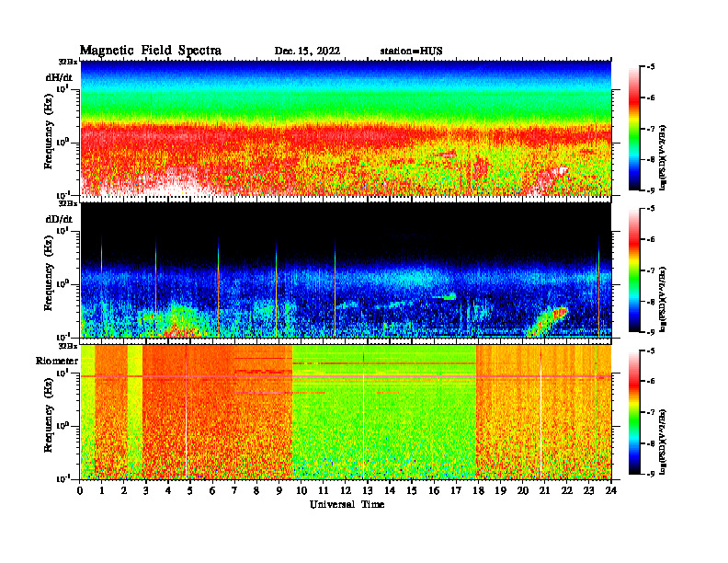This screenshot has height=563, width=728.
Task: Click the '-9' value on Riometer color scale
Action: coord(650,474)
